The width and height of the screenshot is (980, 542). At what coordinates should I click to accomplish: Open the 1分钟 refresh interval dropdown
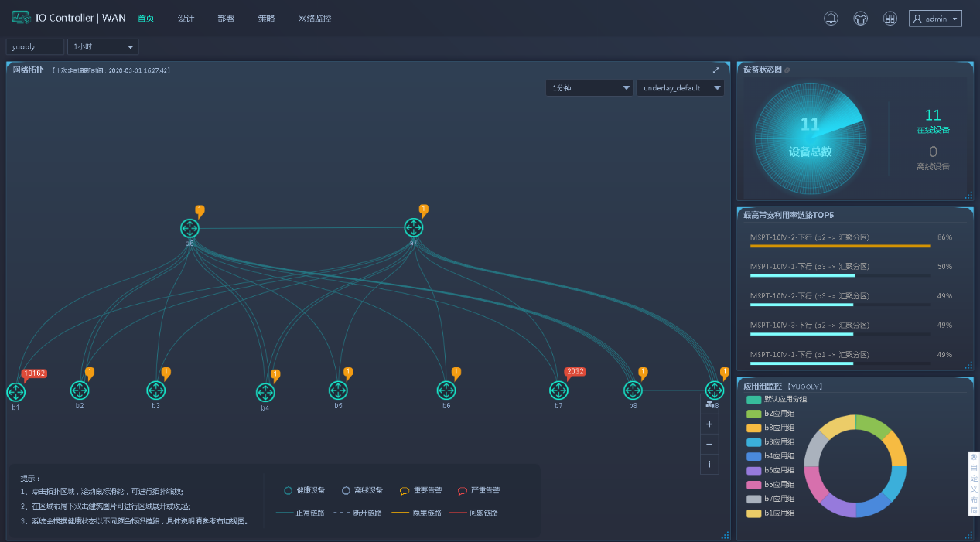click(x=589, y=88)
